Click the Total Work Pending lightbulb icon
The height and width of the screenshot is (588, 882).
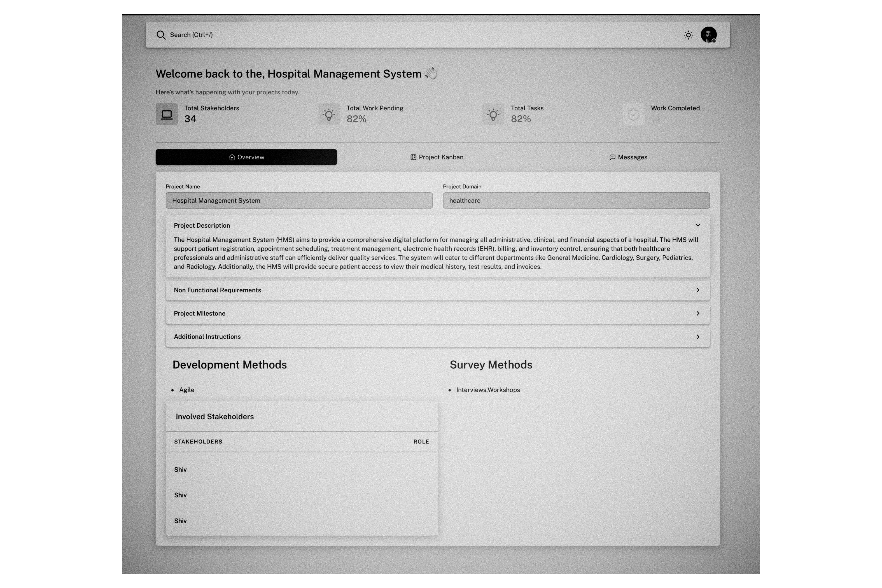coord(329,114)
